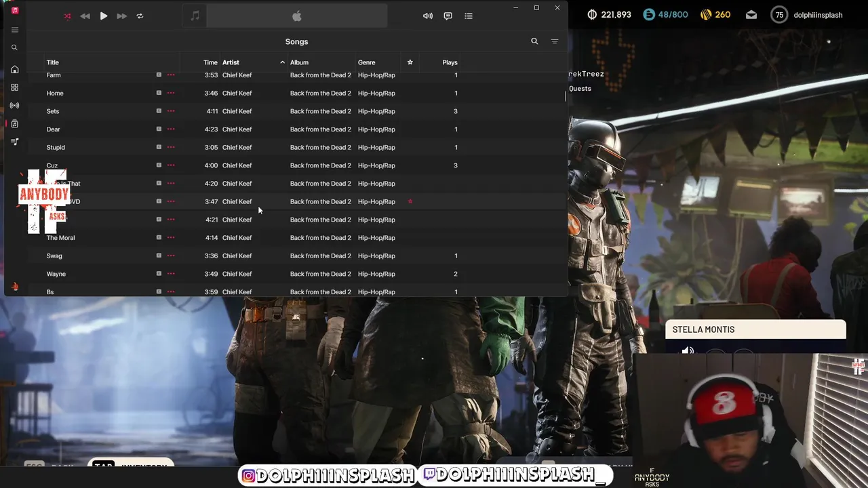Open search from the sidebar magnifier
Image resolution: width=868 pixels, height=488 pixels.
coord(14,47)
